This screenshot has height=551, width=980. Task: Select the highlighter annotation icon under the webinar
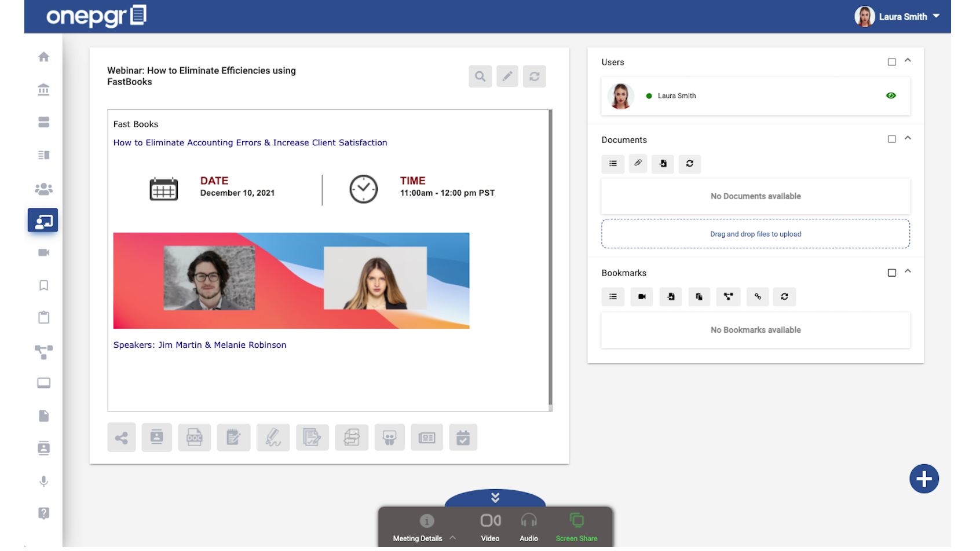[x=273, y=437]
